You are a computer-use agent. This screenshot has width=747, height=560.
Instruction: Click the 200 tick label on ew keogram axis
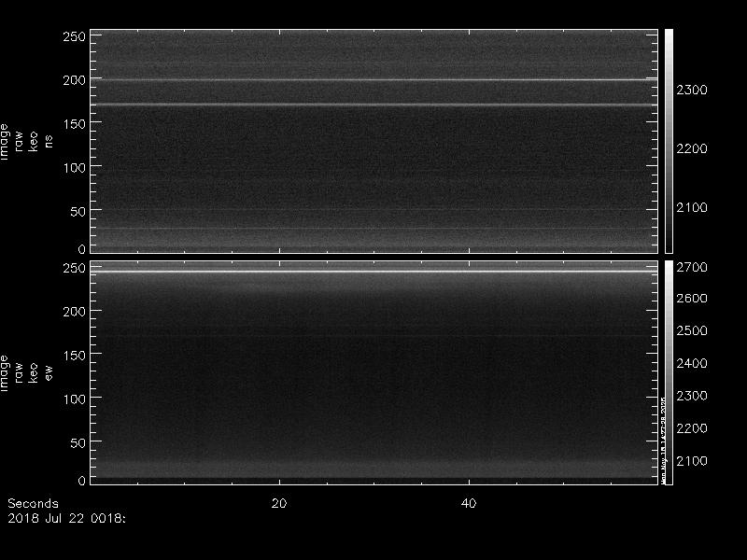click(74, 312)
